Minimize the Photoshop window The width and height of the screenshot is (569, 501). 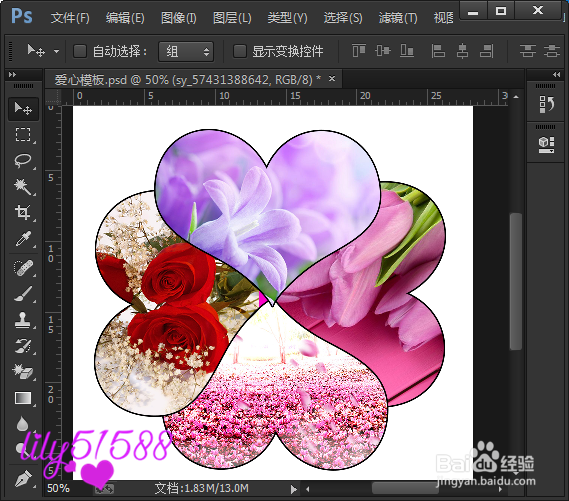point(473,11)
